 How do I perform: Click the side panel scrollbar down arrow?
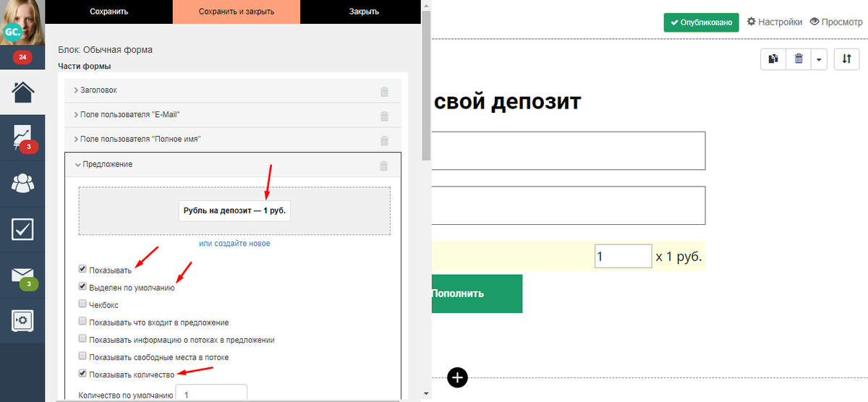coord(427,394)
